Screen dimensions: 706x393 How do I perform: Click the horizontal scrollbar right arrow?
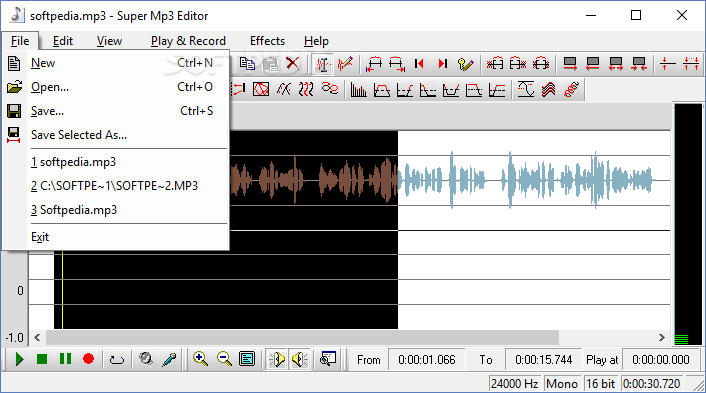tap(661, 338)
